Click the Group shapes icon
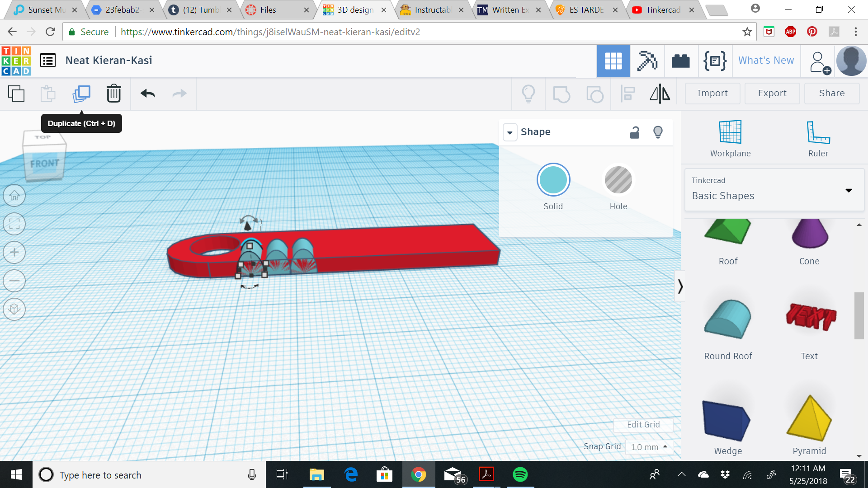 561,94
